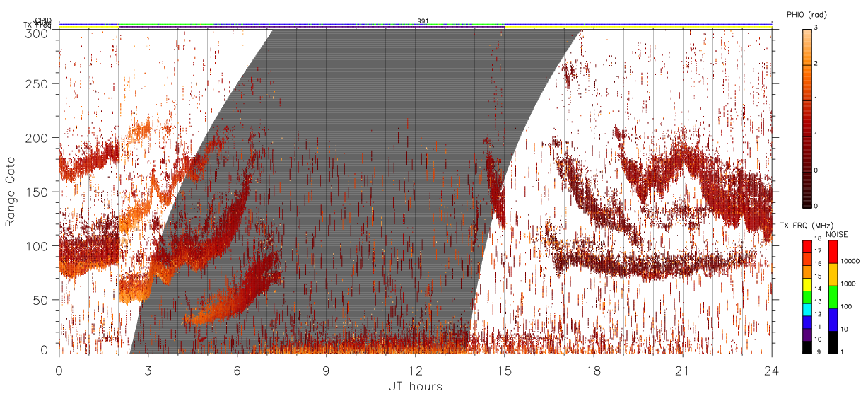Viewport: 868px width, 401px height.
Task: Click the NOISE legend label '1000'
Action: [x=848, y=284]
